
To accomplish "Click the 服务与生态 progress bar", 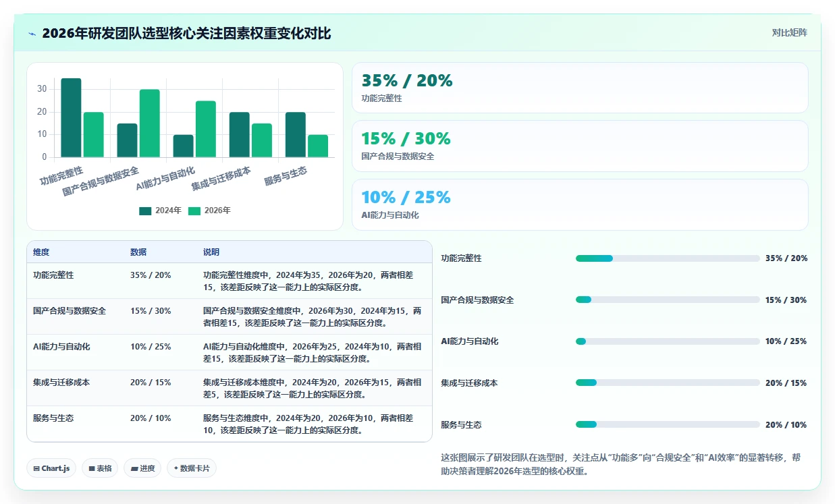I will [668, 424].
